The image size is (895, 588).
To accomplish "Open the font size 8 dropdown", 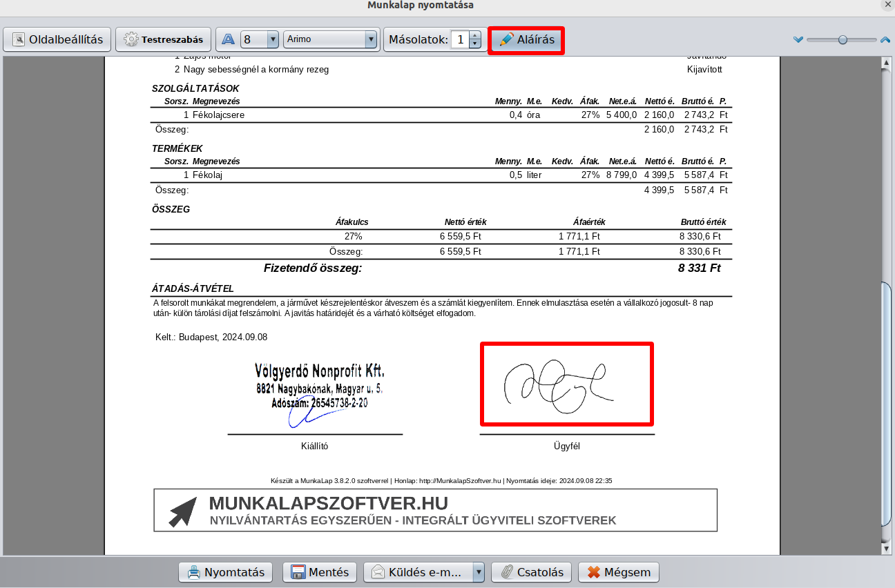I will click(x=272, y=40).
